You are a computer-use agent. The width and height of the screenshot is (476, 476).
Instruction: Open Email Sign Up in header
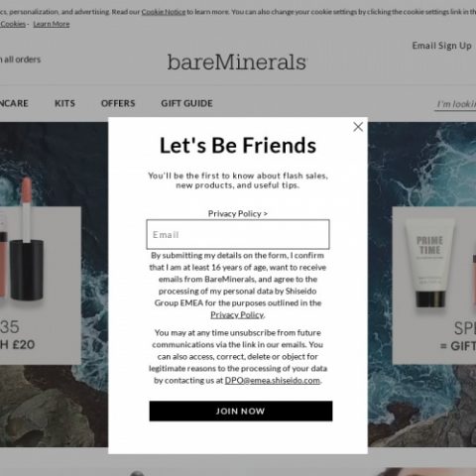(441, 46)
